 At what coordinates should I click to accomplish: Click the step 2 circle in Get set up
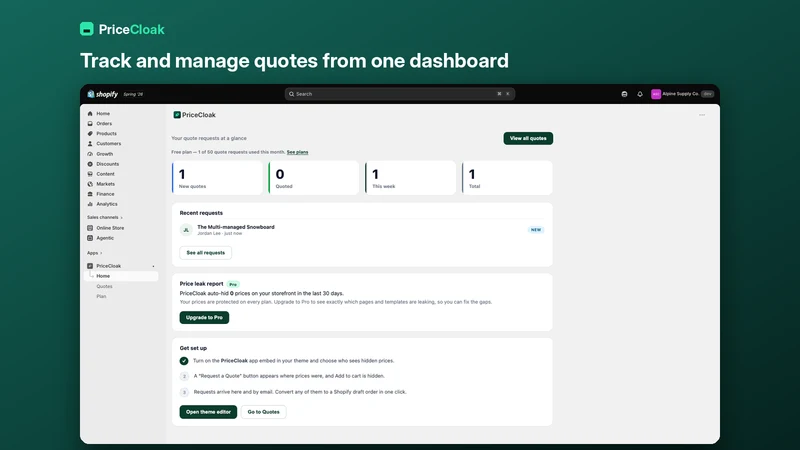click(184, 376)
